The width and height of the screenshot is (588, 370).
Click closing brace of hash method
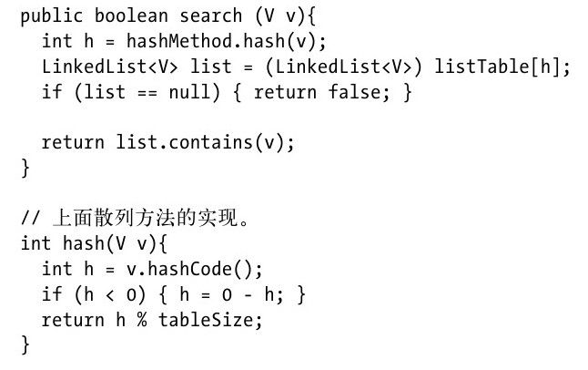click(x=25, y=344)
